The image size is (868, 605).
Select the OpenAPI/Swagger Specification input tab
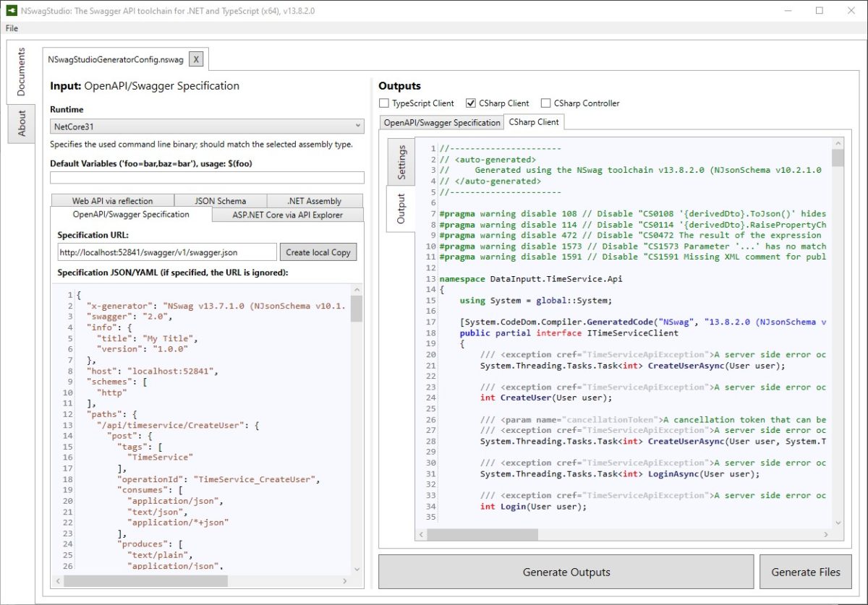point(131,215)
